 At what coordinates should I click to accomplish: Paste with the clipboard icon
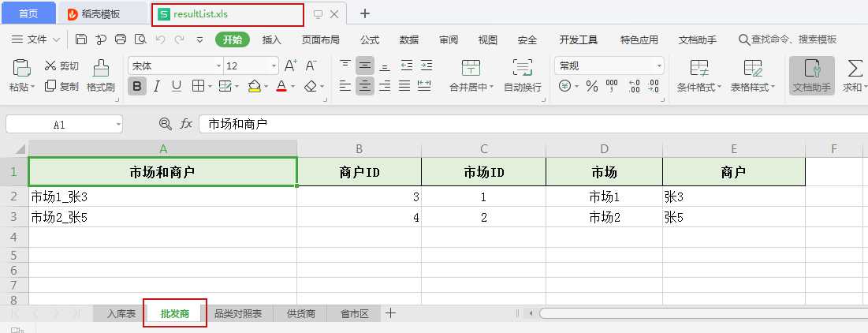[21, 67]
